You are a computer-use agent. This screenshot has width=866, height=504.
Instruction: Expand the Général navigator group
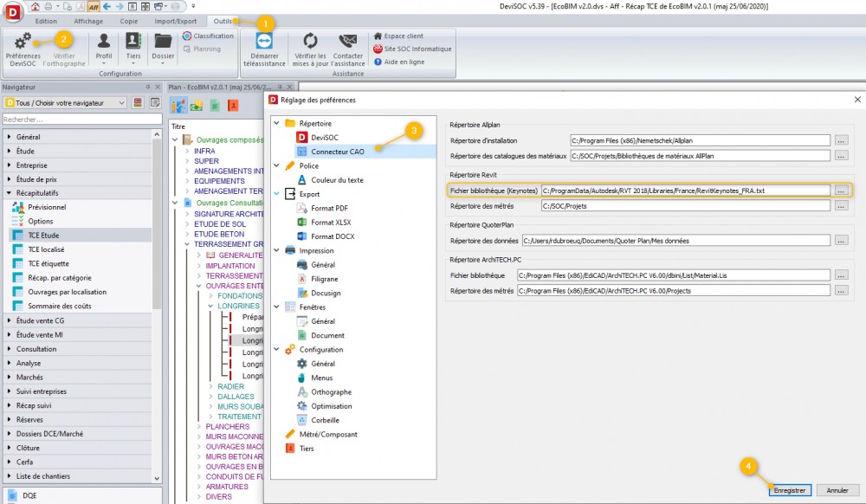pos(9,136)
